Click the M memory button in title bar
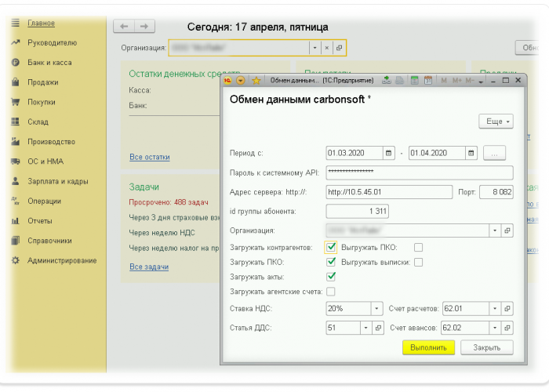The height and width of the screenshot is (392, 549). (444, 81)
